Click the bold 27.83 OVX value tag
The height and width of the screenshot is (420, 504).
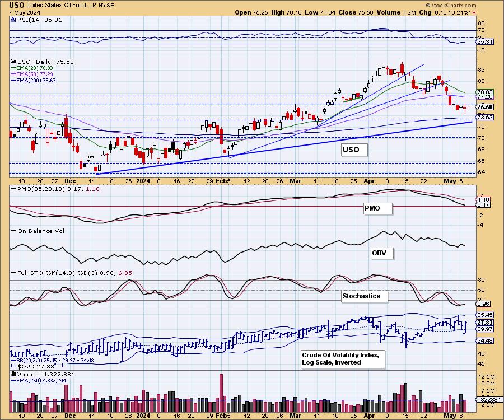[486, 323]
